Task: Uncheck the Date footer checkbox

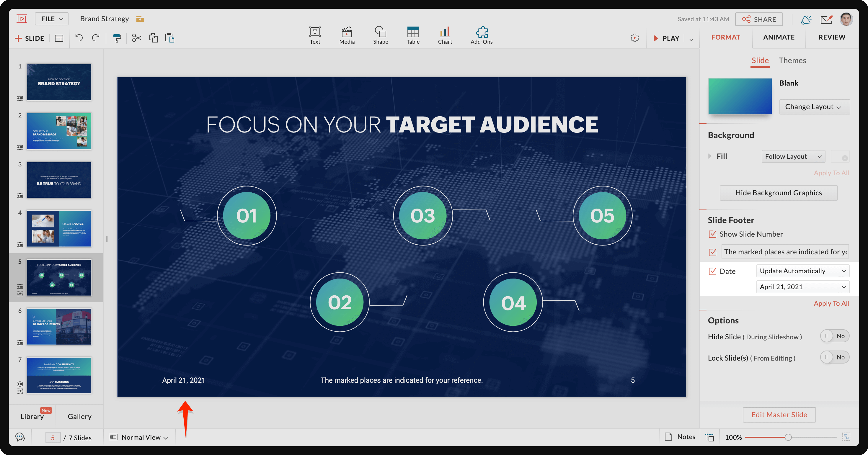Action: (712, 271)
